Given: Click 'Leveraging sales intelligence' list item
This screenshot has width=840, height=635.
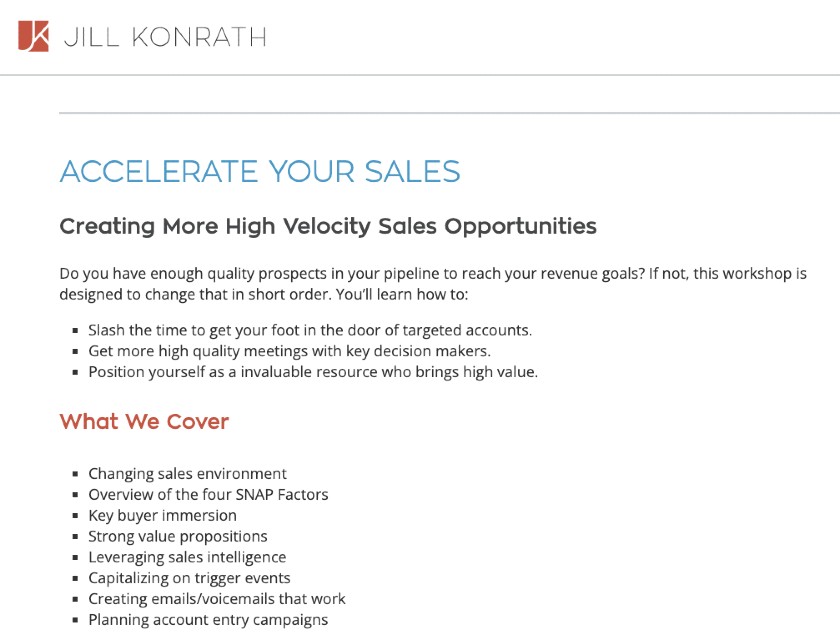Looking at the screenshot, I should pyautogui.click(x=187, y=557).
